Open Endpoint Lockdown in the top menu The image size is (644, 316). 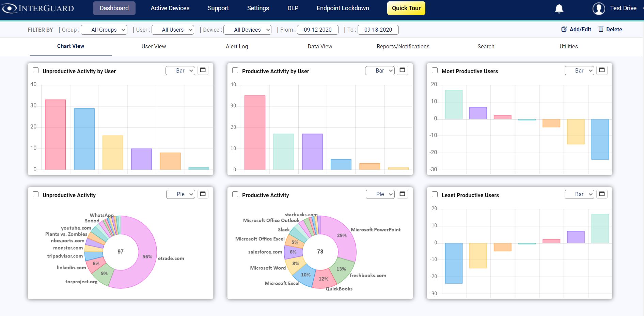click(343, 8)
